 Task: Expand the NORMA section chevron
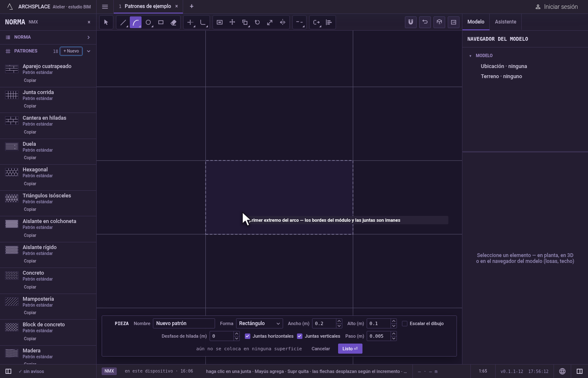point(89,37)
